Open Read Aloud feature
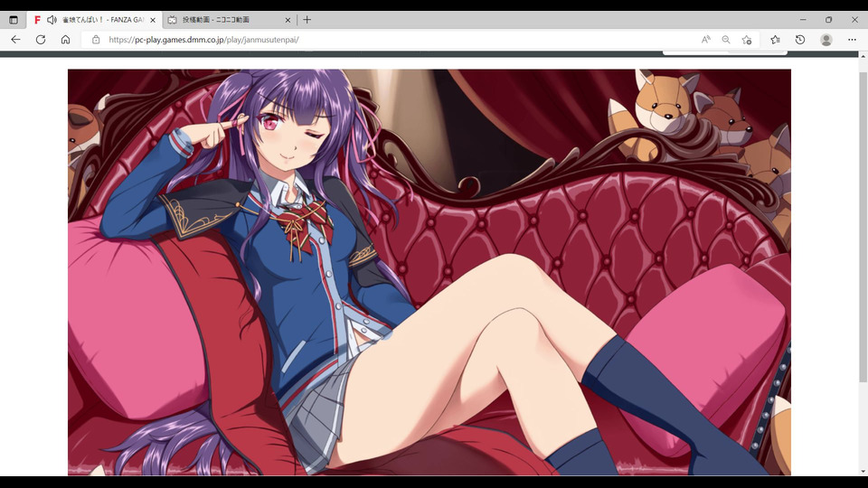 706,40
